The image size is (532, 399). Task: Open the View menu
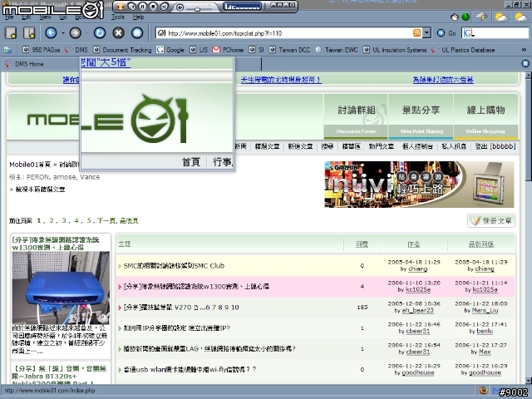(45, 17)
